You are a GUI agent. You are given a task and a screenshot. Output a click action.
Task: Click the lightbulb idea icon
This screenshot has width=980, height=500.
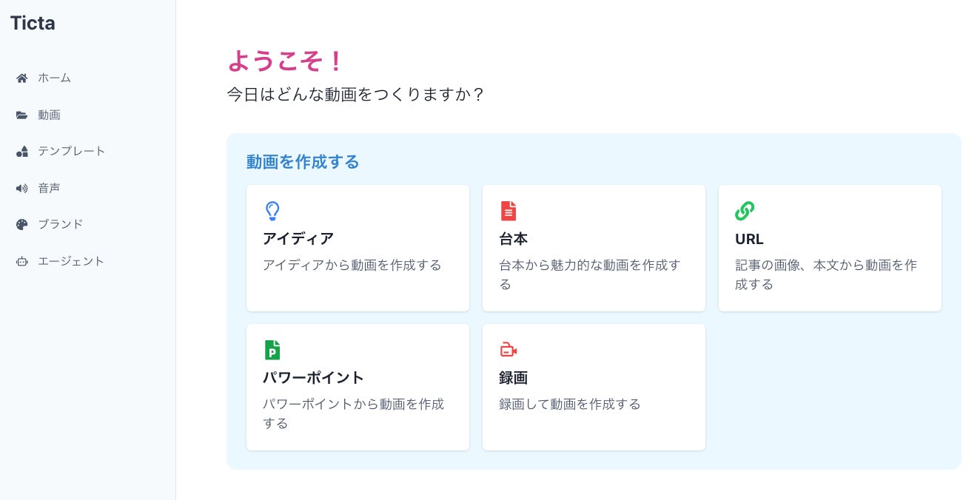pyautogui.click(x=272, y=211)
